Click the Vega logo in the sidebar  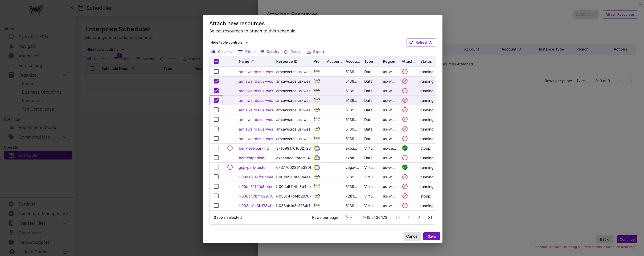pos(36,10)
